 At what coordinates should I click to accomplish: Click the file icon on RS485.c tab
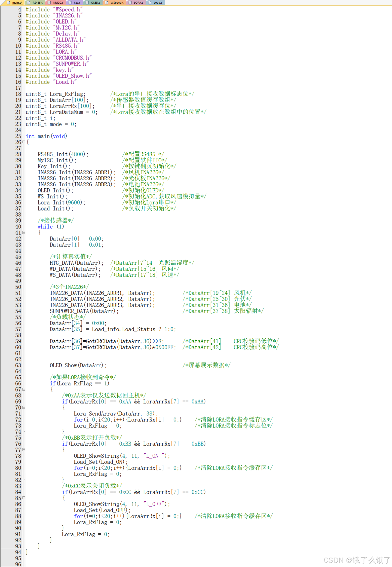29,2
